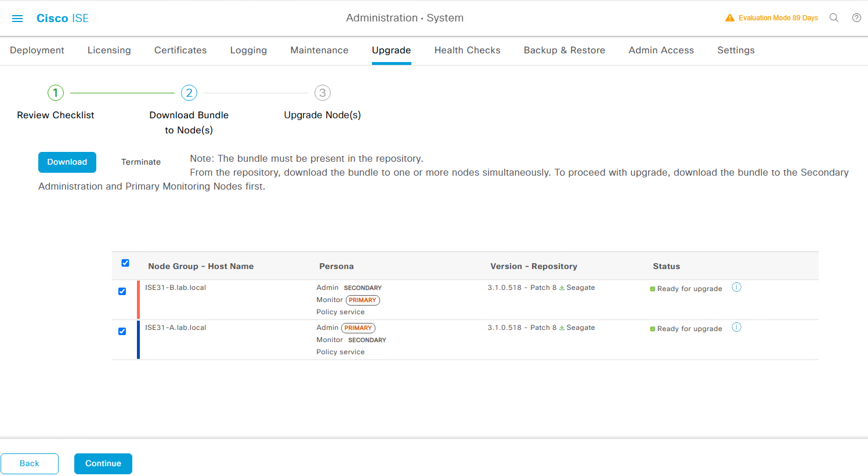The height and width of the screenshot is (476, 868).
Task: Click the Cisco ISE logo
Action: [x=63, y=18]
